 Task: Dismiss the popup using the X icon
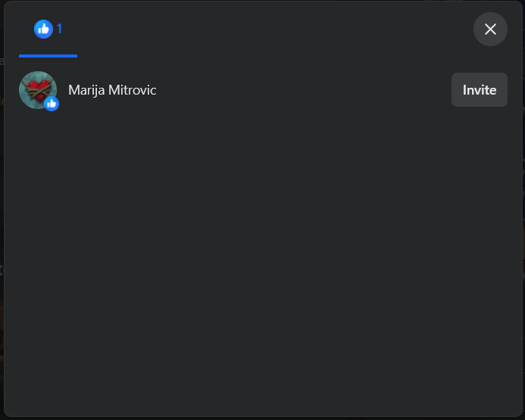coord(490,29)
